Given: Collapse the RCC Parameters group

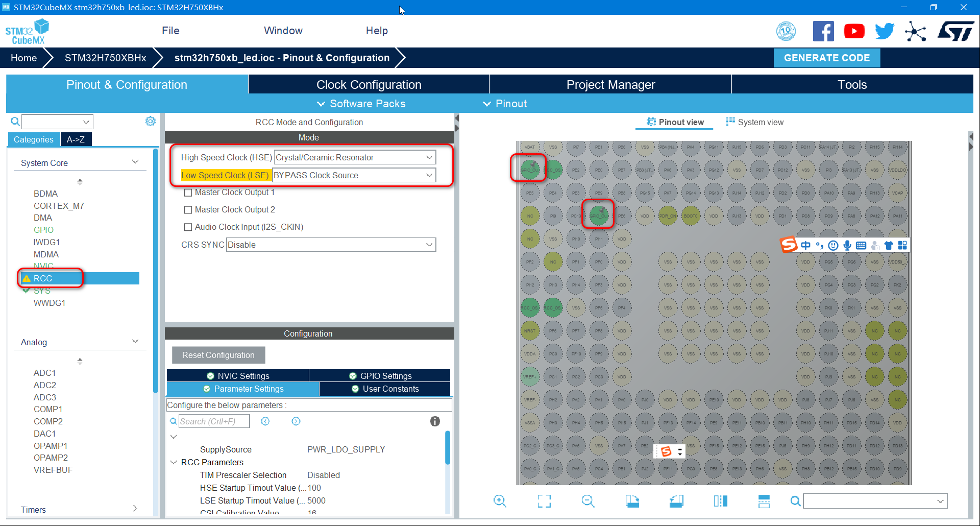Looking at the screenshot, I should (x=174, y=462).
